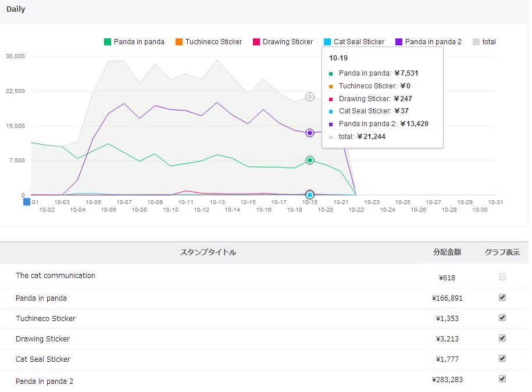
Task: Click the グラフ表示 column header
Action: (502, 252)
